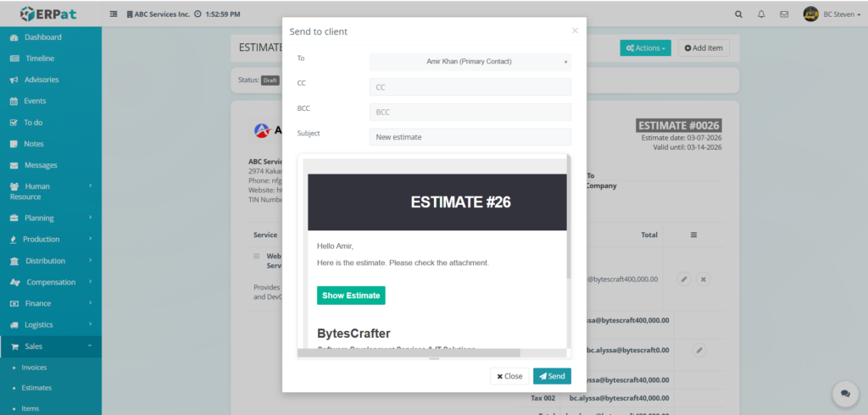Click the Close button in dialog footer

point(509,376)
